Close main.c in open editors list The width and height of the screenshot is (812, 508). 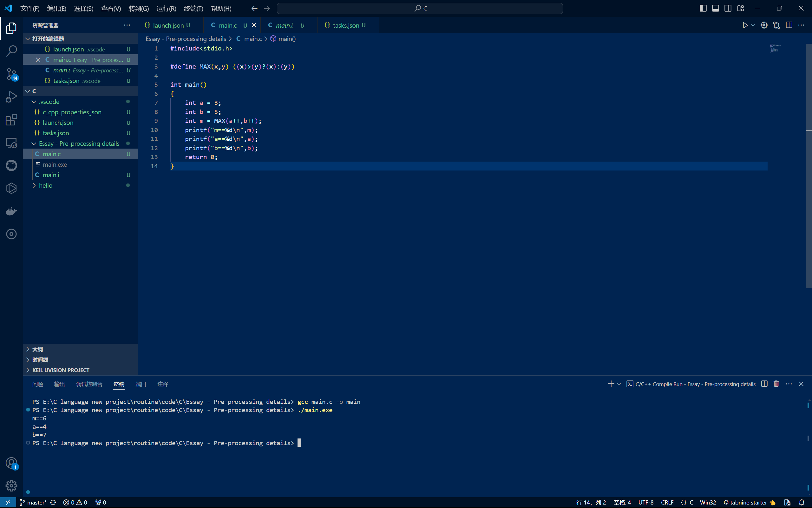tap(38, 60)
